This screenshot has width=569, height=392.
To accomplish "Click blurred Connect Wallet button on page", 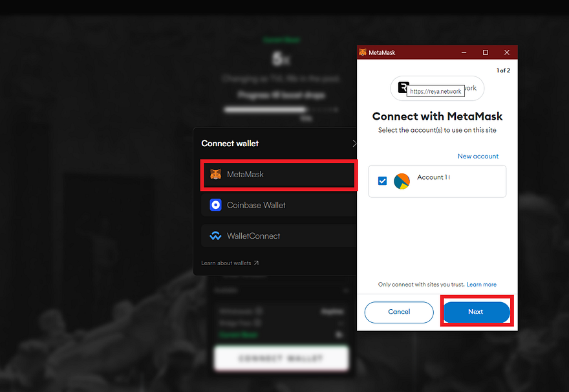I will pyautogui.click(x=281, y=358).
